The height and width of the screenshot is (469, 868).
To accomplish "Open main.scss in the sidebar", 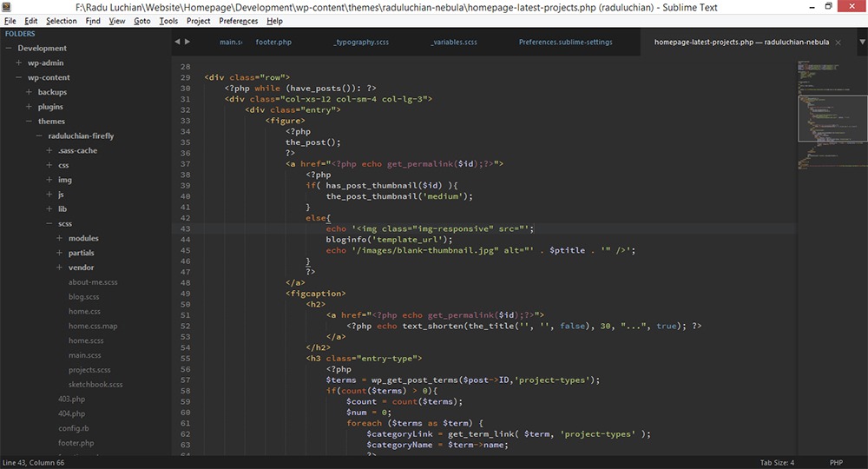I will [x=85, y=355].
